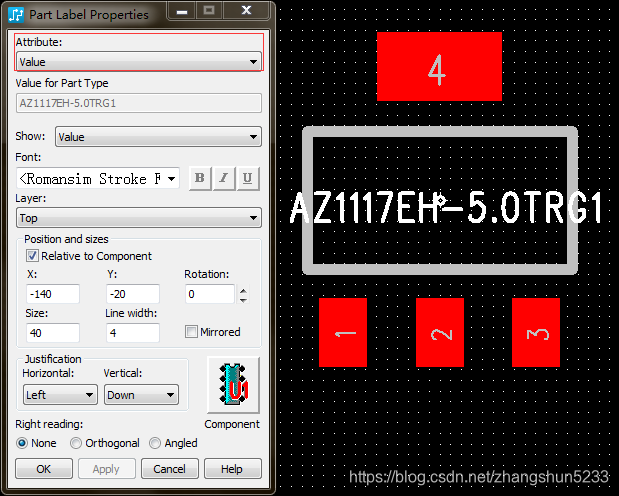
Task: Increase rotation with up arrow
Action: 244,291
